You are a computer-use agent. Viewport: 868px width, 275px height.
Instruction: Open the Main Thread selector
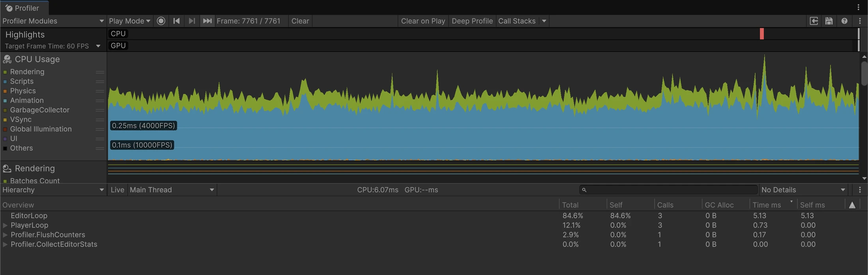[172, 190]
